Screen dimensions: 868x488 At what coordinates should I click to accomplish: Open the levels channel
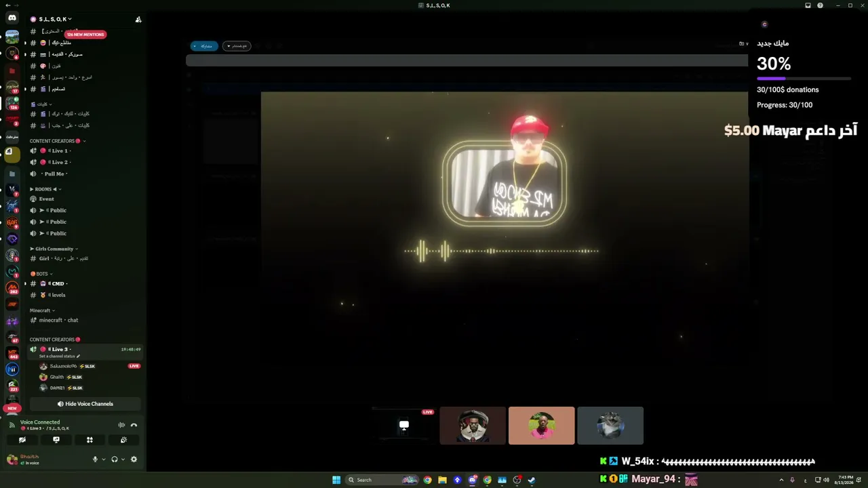coord(85,295)
